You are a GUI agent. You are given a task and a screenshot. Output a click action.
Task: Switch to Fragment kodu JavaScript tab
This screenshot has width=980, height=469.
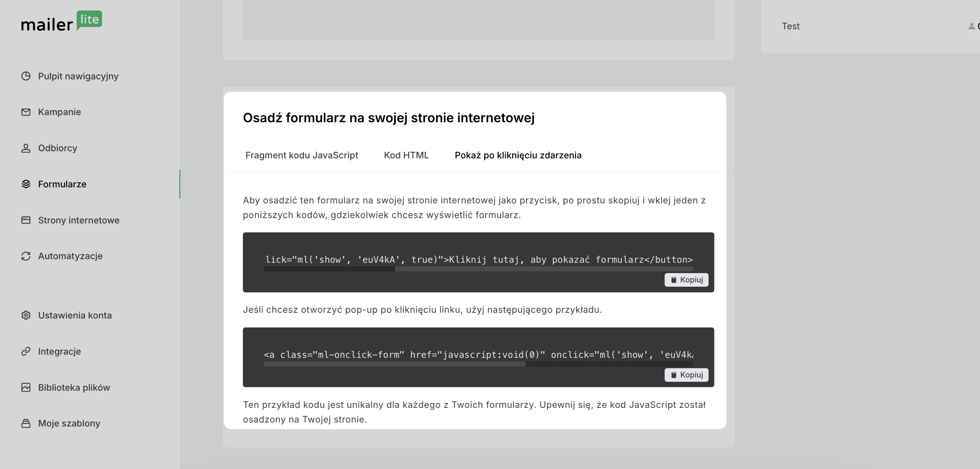click(301, 155)
